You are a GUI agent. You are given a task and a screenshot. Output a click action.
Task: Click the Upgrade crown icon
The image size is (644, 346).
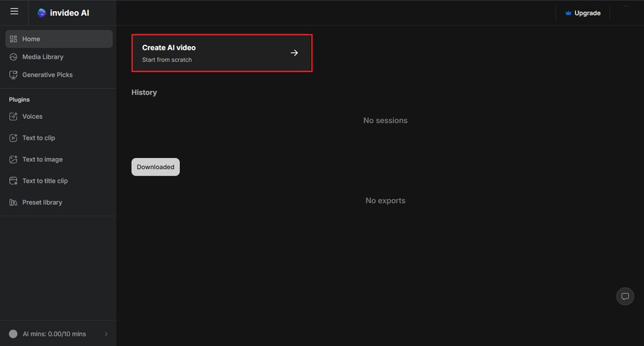tap(568, 13)
